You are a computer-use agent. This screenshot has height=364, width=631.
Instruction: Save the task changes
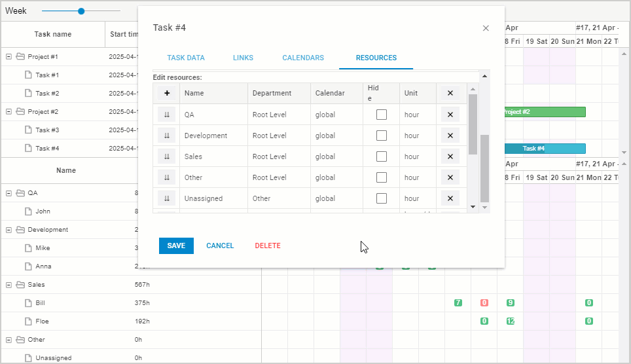click(x=176, y=246)
